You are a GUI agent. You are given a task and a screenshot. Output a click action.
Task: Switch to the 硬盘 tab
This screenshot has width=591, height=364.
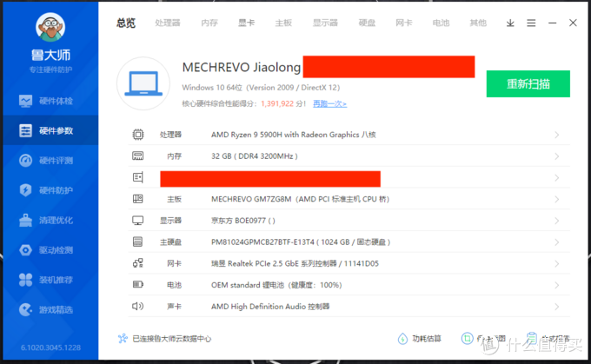(367, 23)
